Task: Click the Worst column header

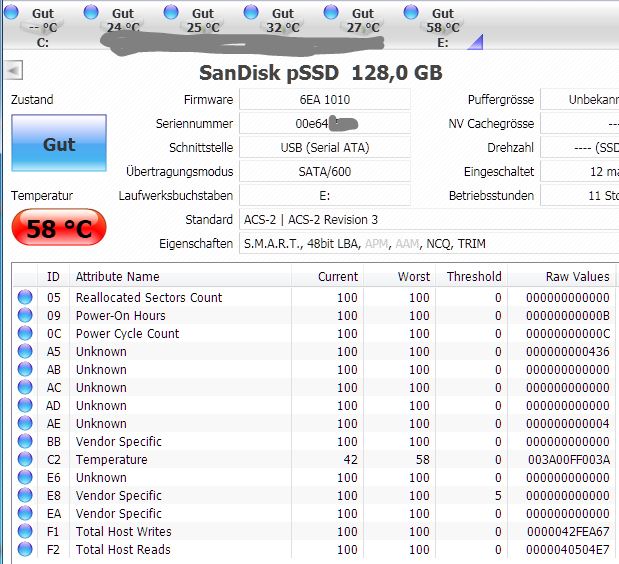Action: (399, 276)
